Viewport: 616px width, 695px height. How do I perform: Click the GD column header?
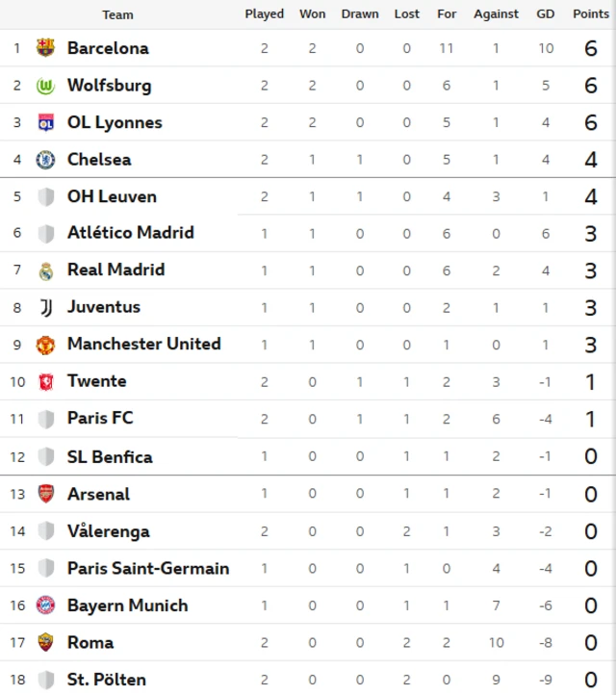tap(546, 14)
